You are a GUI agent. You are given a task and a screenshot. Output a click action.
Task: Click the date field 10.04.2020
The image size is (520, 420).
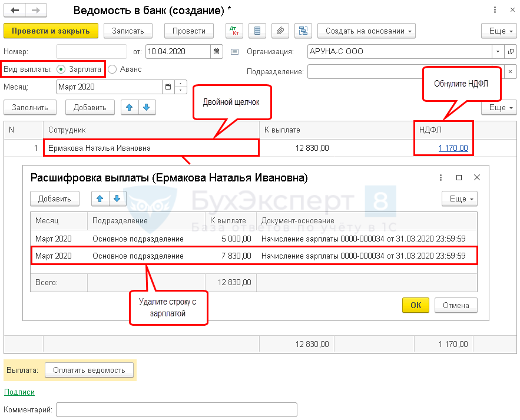tap(178, 51)
